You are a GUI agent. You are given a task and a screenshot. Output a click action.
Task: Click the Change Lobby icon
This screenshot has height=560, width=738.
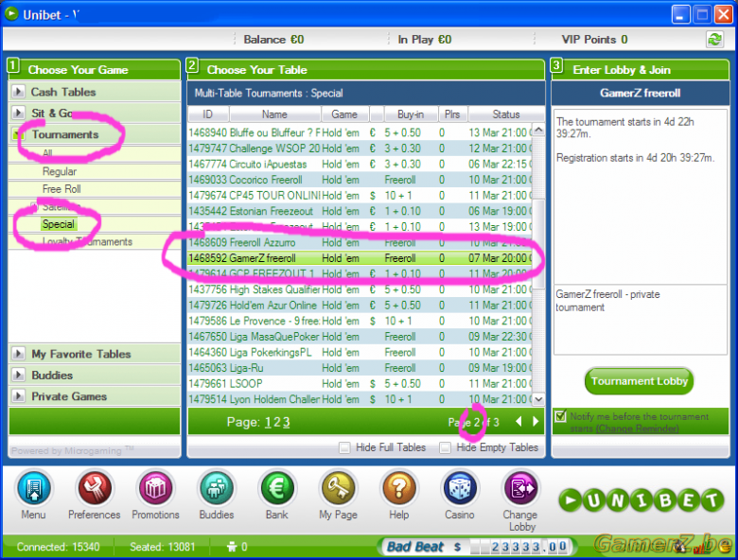520,489
